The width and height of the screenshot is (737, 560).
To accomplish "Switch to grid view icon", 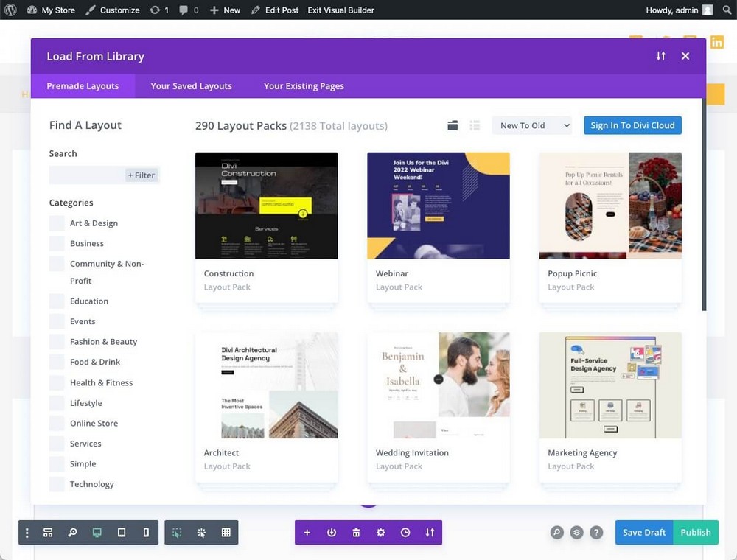I will [453, 125].
